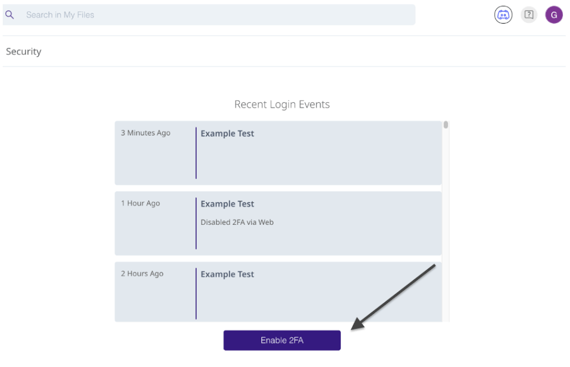The width and height of the screenshot is (570, 367).
Task: Click the Recent Login Events heading
Action: pyautogui.click(x=282, y=104)
